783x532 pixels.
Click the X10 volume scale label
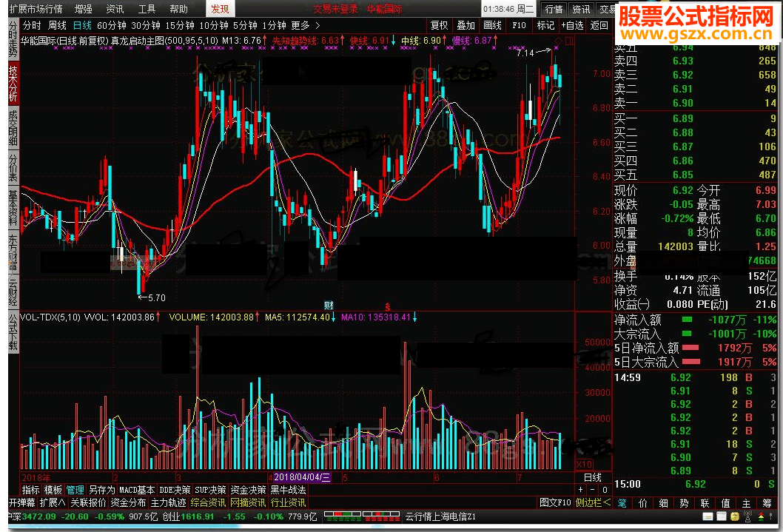point(584,465)
